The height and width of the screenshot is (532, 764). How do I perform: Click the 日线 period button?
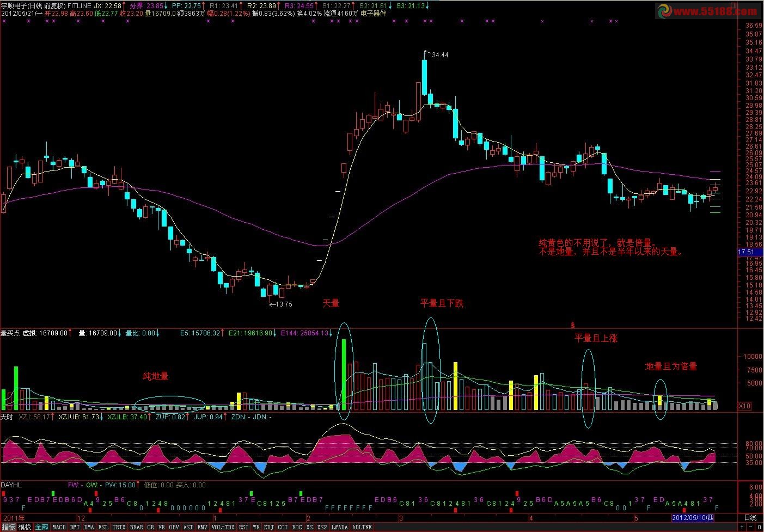750,518
